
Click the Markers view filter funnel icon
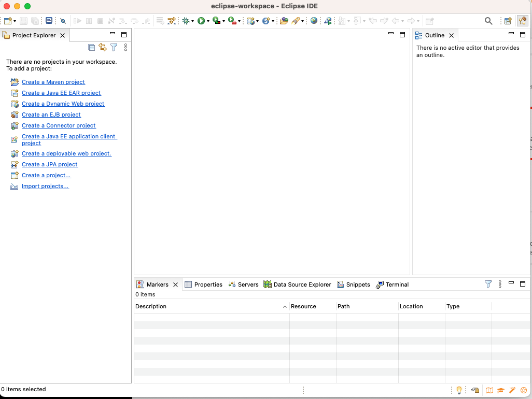(x=488, y=284)
